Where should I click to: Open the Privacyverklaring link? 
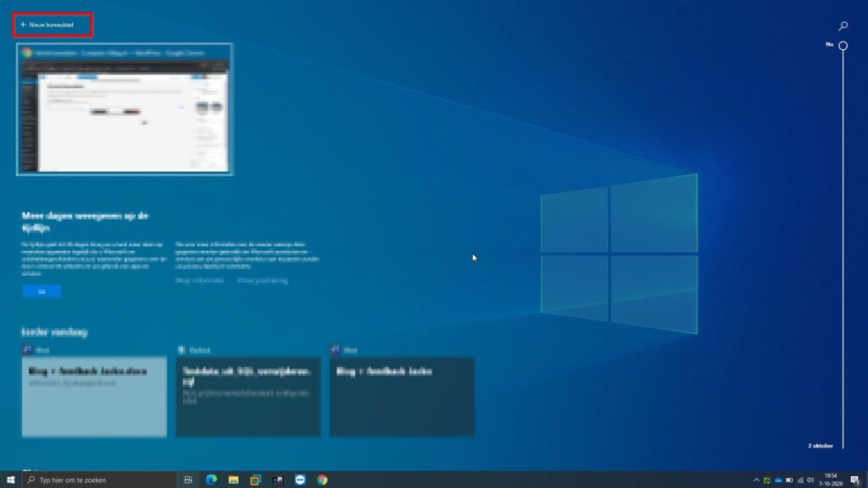point(263,280)
